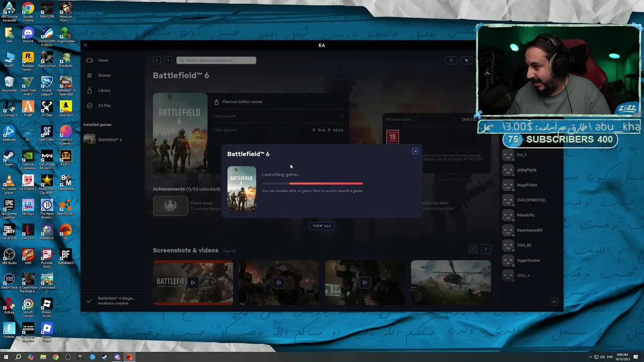Open the helicopter screenshot thumbnail
The width and height of the screenshot is (644, 362).
point(451,282)
